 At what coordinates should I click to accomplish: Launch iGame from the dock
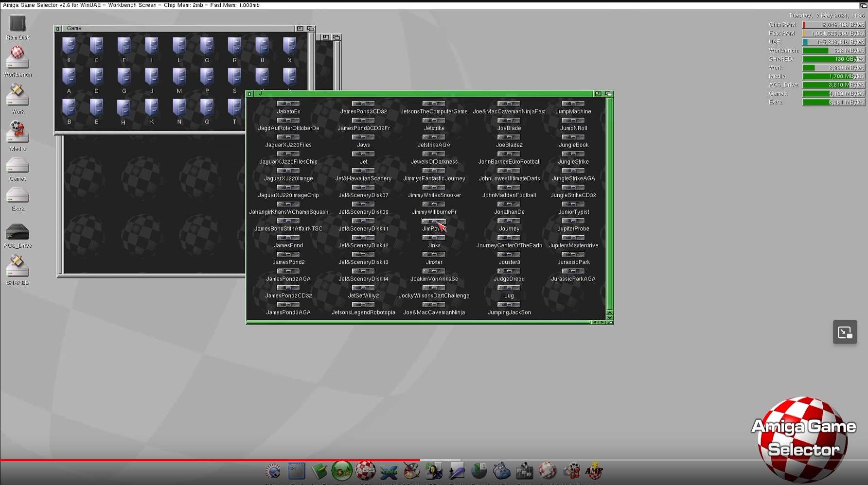[x=342, y=471]
